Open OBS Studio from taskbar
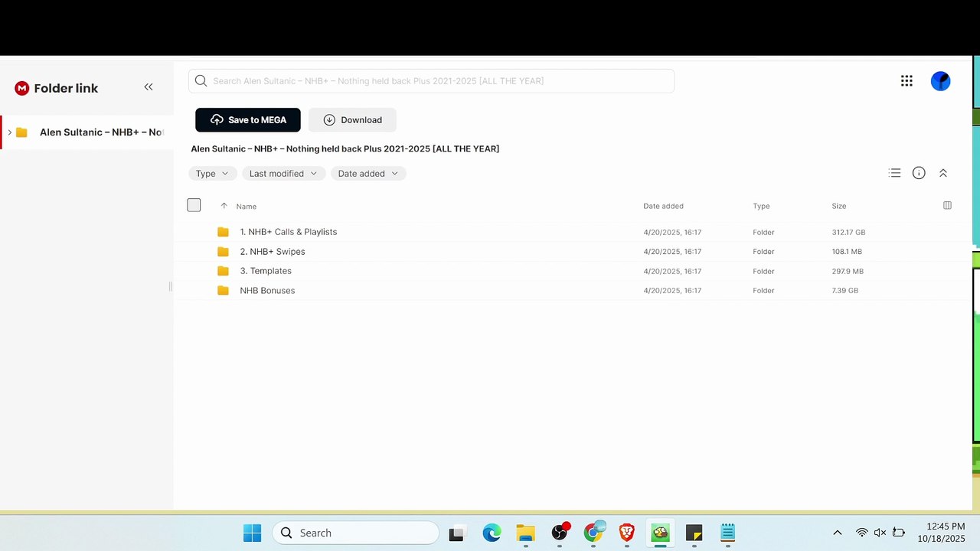Viewport: 980px width, 551px height. (x=560, y=532)
